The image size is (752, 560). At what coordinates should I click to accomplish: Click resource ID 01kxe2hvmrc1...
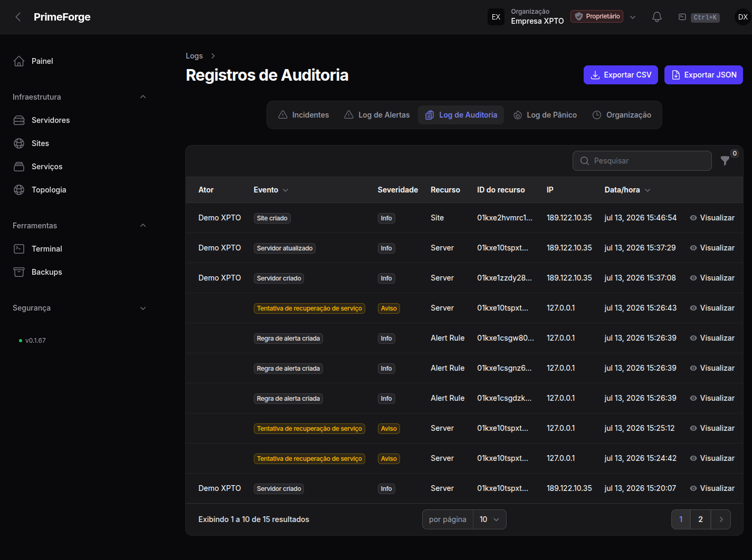click(504, 218)
